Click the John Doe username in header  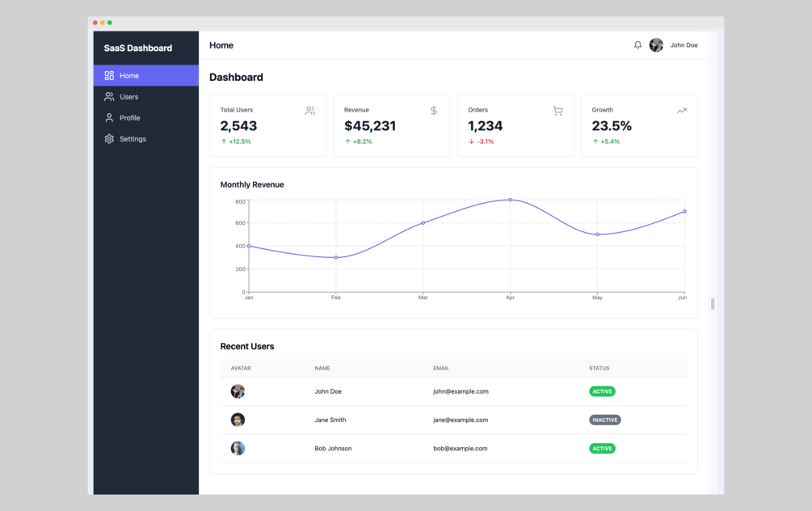(684, 45)
